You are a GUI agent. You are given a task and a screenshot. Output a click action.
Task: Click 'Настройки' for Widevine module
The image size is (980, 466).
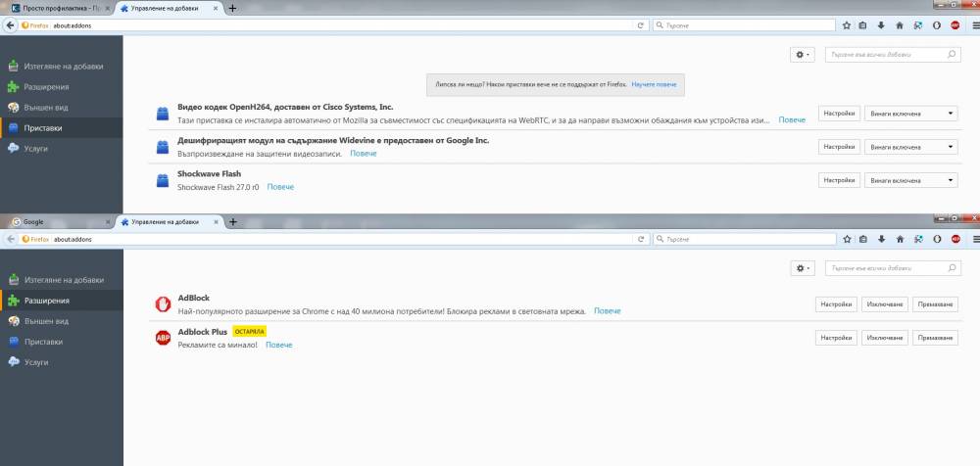tap(839, 147)
